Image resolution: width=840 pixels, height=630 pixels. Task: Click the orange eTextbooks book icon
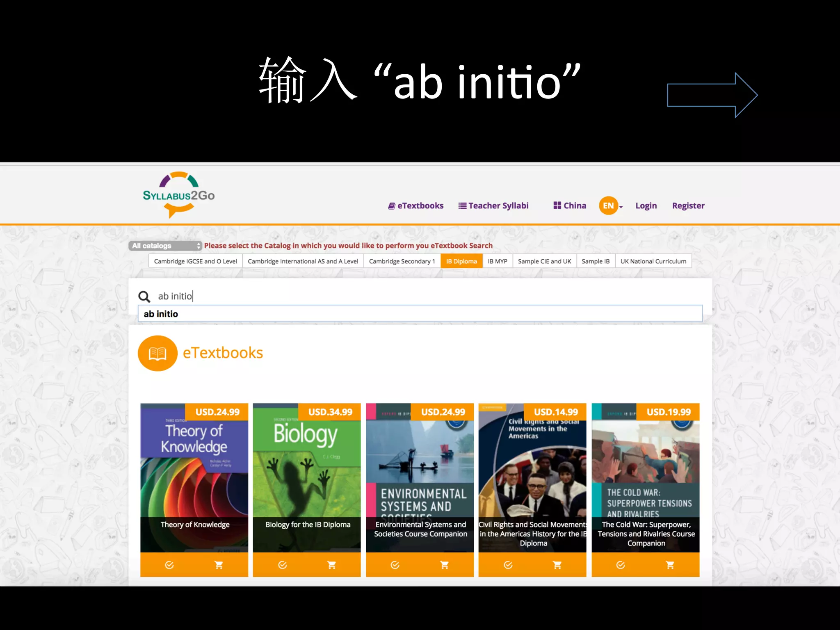click(157, 353)
